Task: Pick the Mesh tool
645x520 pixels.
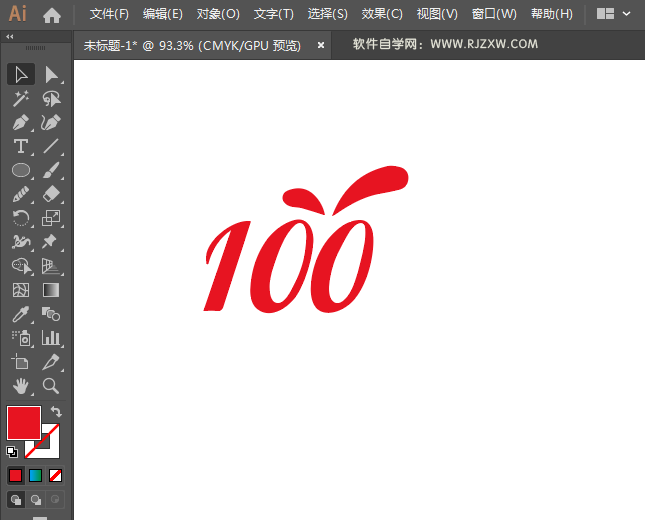Action: [21, 290]
